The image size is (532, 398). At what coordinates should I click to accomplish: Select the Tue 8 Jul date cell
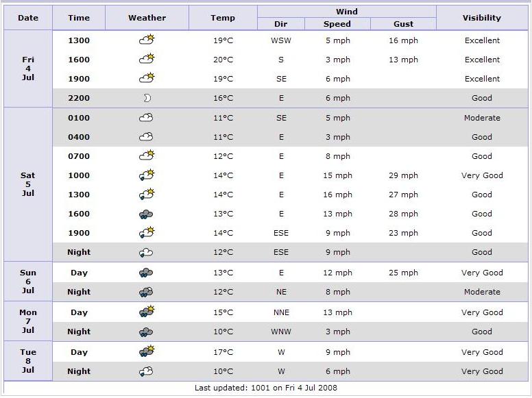[28, 361]
